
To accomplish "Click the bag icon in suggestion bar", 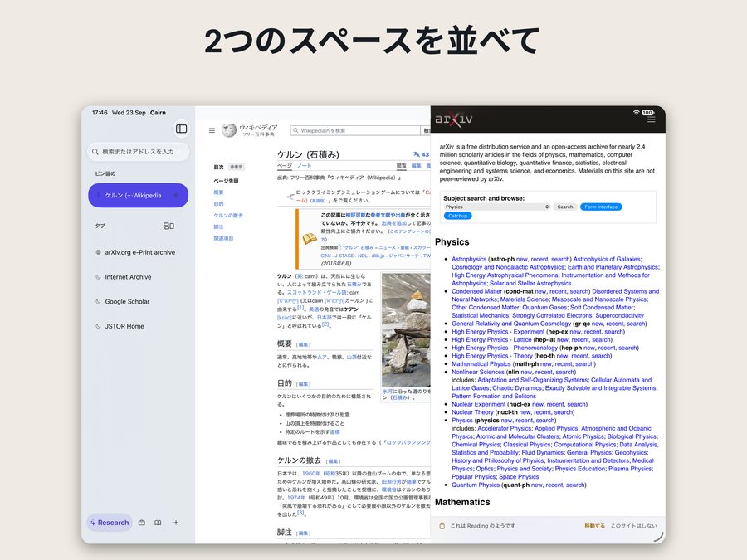I will point(442,526).
